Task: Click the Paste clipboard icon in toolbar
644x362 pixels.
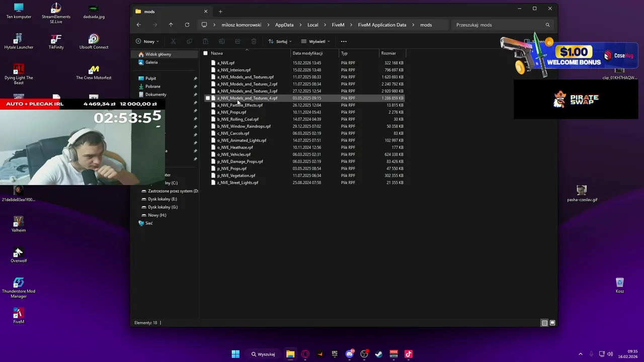Action: point(205,41)
